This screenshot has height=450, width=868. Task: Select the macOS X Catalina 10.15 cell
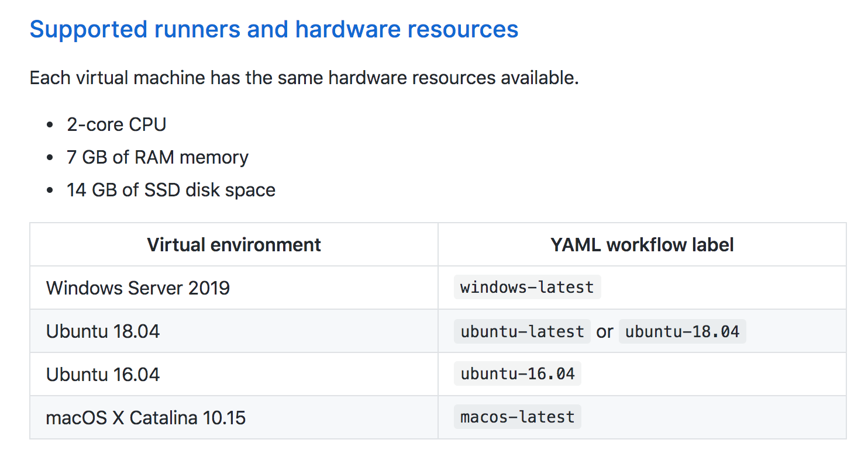[x=234, y=417]
